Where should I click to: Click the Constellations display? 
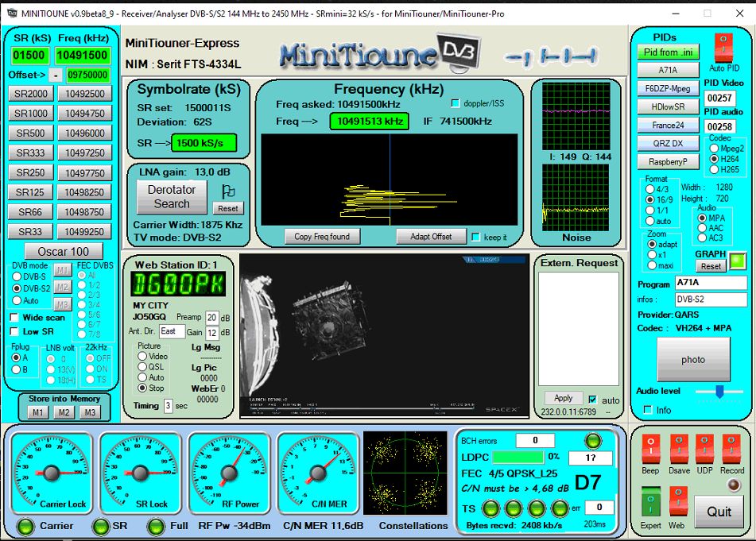pyautogui.click(x=405, y=473)
